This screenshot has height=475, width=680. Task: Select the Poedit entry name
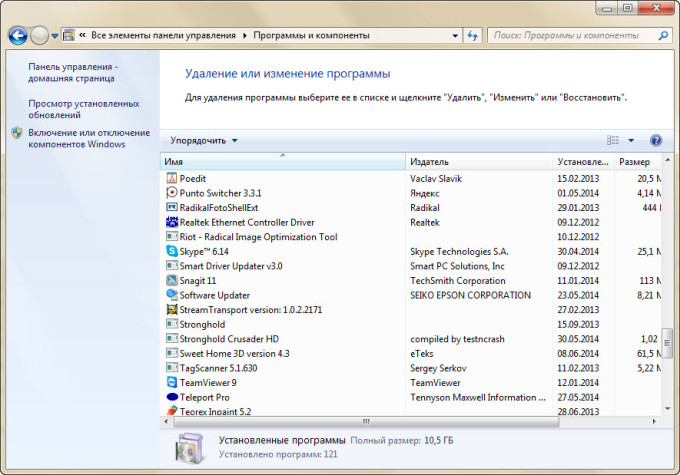click(x=193, y=178)
